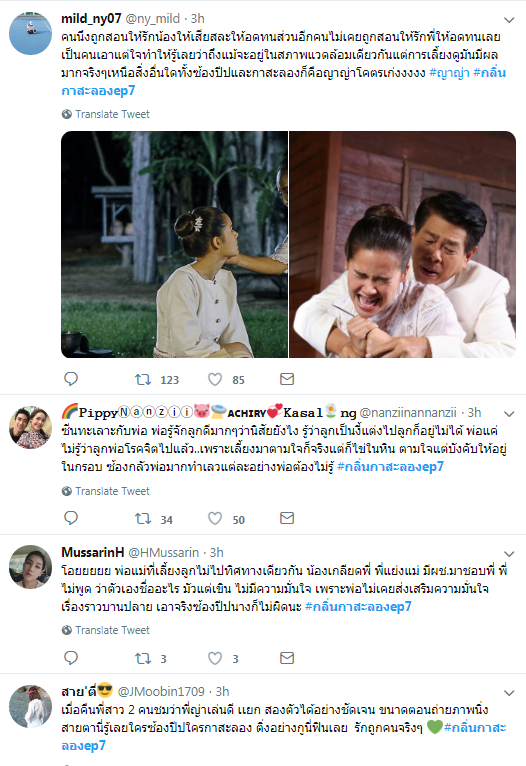Open the left photo of woman on grass
Viewport: 526px width, 766px height.
tap(174, 244)
